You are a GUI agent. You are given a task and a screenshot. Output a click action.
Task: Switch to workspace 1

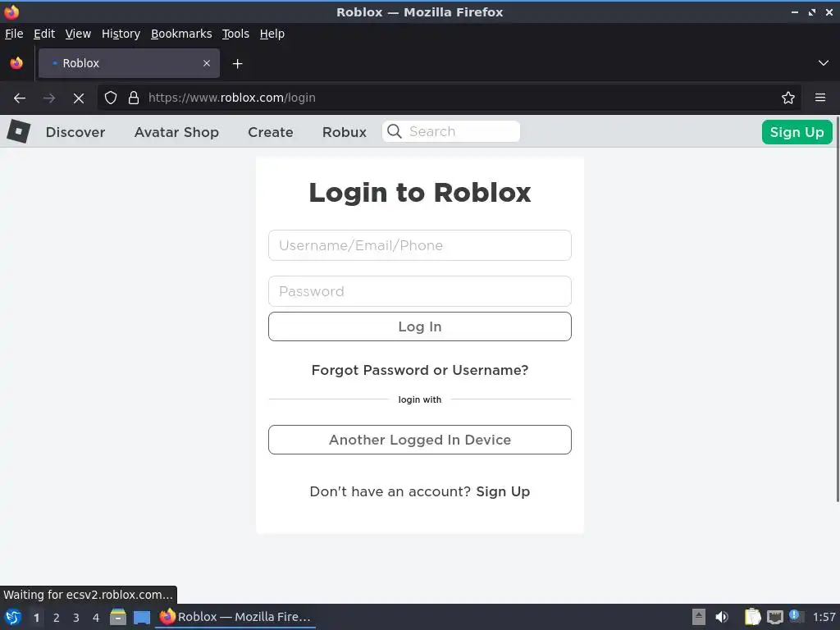coord(36,618)
